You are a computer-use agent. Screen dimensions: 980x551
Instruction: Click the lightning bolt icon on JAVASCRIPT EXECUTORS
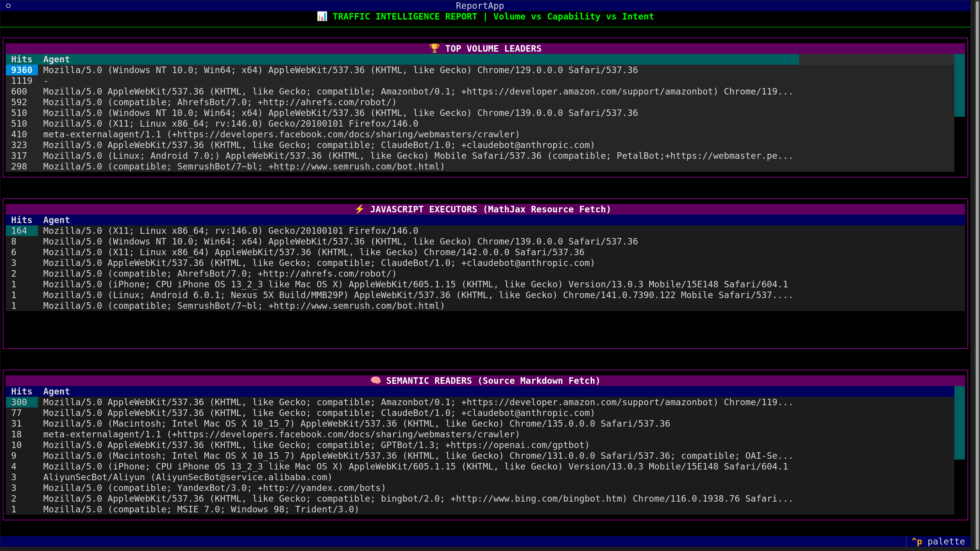point(359,209)
